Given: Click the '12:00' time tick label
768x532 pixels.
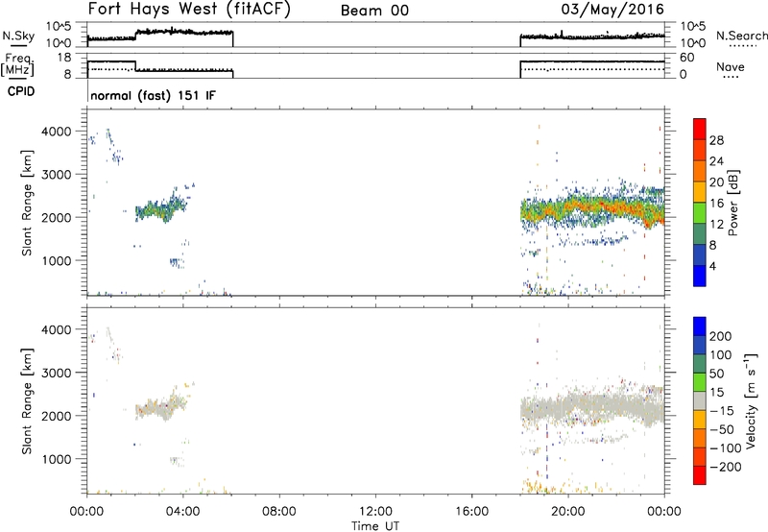Looking at the screenshot, I should coord(375,512).
